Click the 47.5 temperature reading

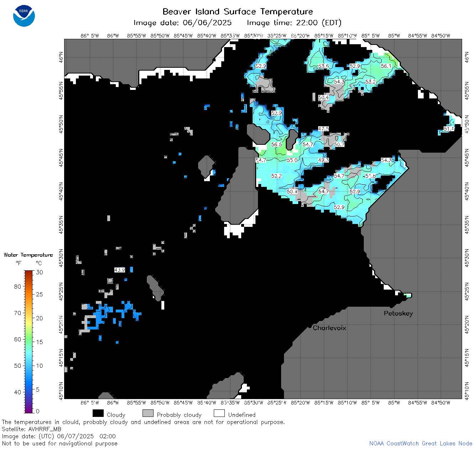pyautogui.click(x=324, y=129)
